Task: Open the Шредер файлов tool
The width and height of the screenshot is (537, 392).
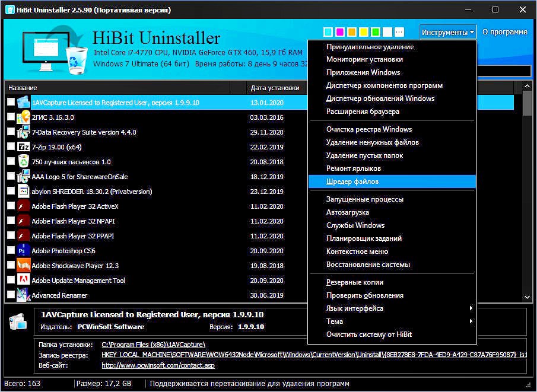Action: [x=392, y=181]
